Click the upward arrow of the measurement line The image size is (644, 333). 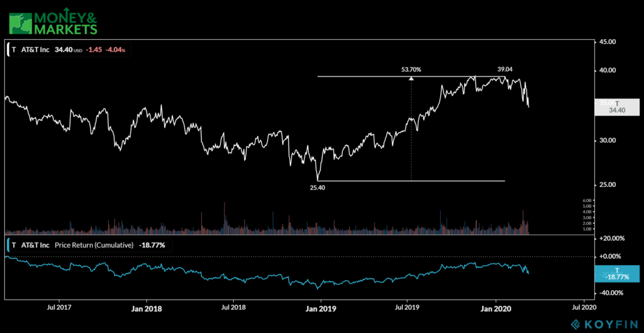point(411,79)
